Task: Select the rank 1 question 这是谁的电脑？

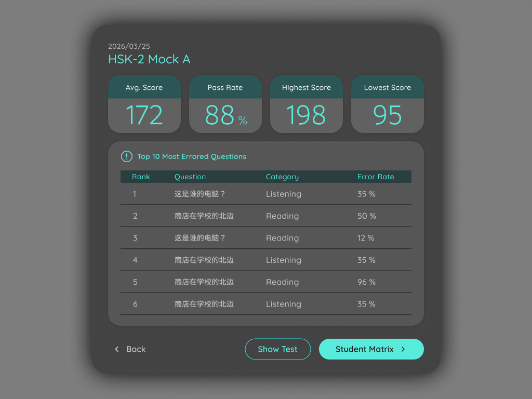Action: [200, 194]
